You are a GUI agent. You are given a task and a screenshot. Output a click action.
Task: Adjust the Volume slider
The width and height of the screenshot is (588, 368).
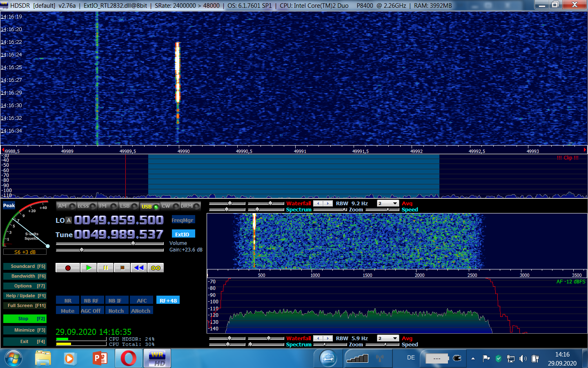110,243
